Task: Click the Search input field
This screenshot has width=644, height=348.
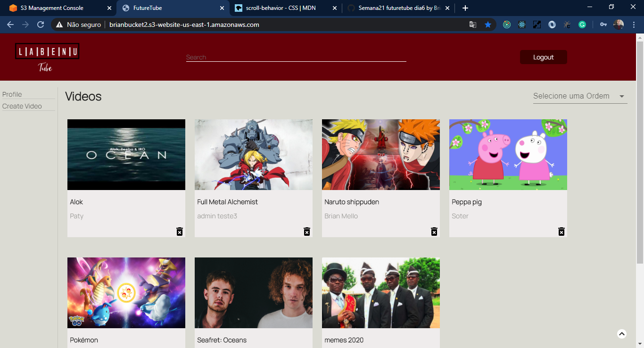Action: [296, 57]
